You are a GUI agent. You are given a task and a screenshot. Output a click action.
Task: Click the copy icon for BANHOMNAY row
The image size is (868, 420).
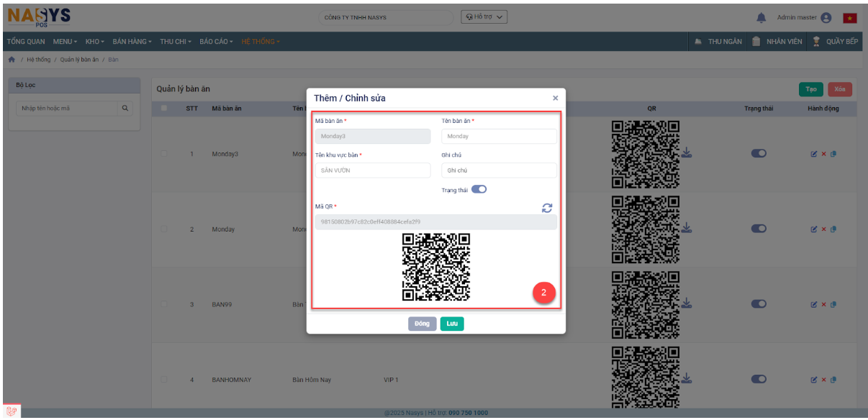coord(833,379)
